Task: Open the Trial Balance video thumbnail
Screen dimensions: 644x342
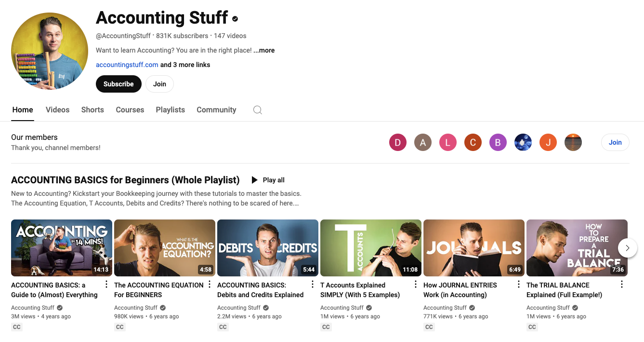Action: coord(577,248)
